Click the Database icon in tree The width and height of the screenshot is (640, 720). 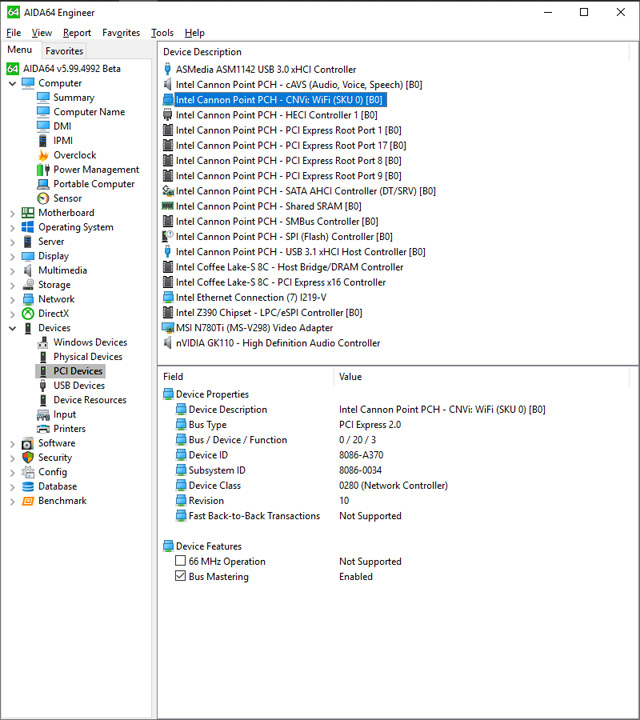[x=28, y=486]
